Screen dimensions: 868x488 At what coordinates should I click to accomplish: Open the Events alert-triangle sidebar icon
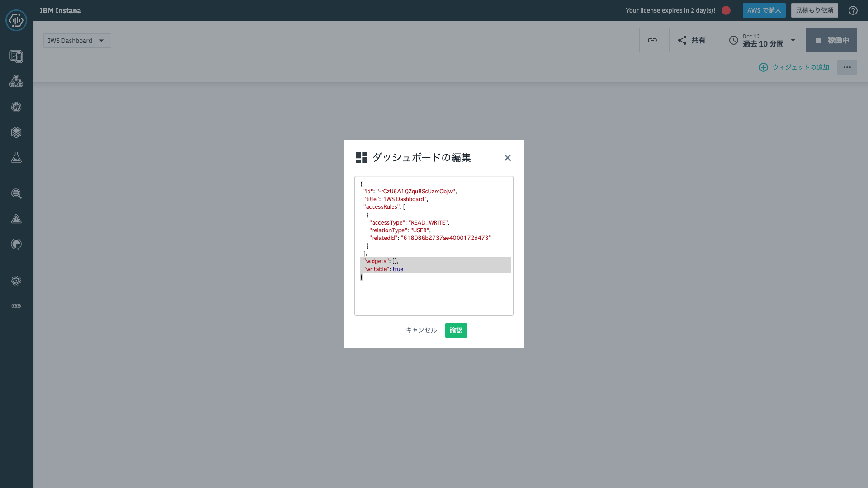pos(16,219)
